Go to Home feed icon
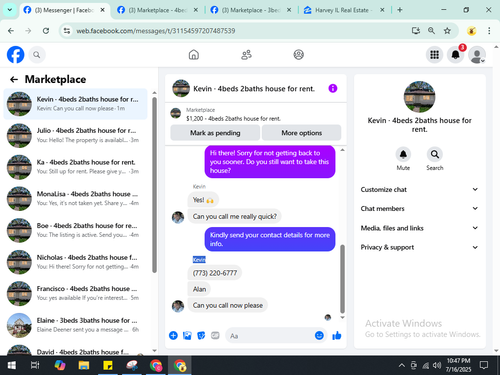The image size is (500, 375). pos(194,55)
